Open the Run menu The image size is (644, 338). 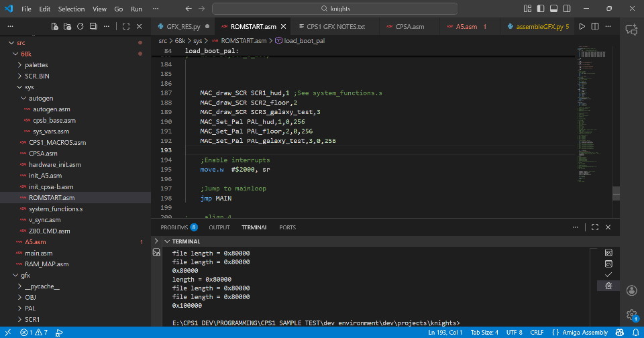(x=136, y=9)
